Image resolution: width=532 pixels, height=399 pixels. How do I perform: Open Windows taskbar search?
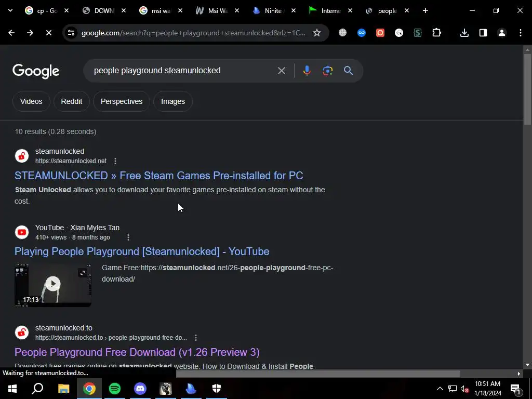[x=37, y=389]
